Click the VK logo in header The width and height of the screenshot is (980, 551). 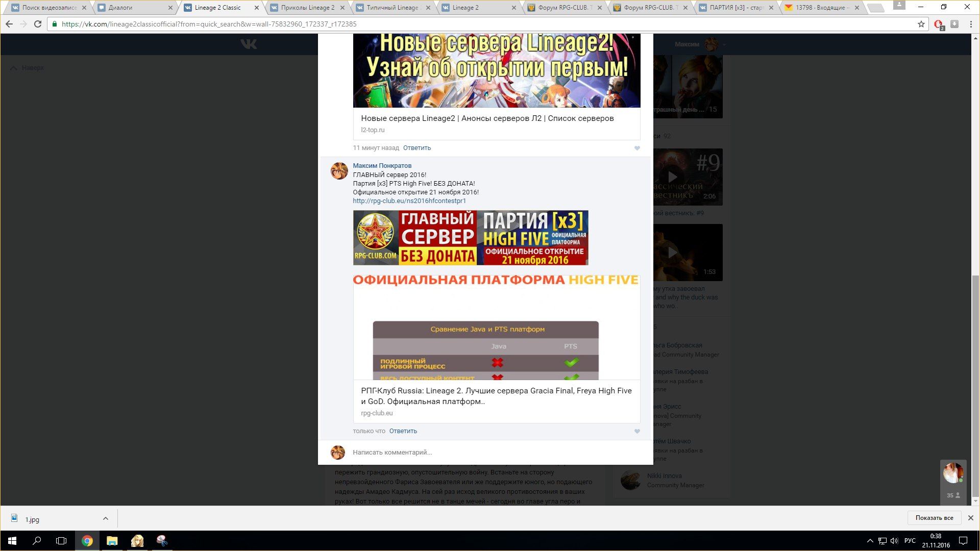coord(249,44)
